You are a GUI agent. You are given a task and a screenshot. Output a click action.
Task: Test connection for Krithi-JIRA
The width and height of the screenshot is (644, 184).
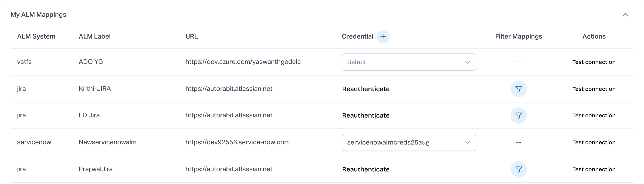(x=594, y=89)
